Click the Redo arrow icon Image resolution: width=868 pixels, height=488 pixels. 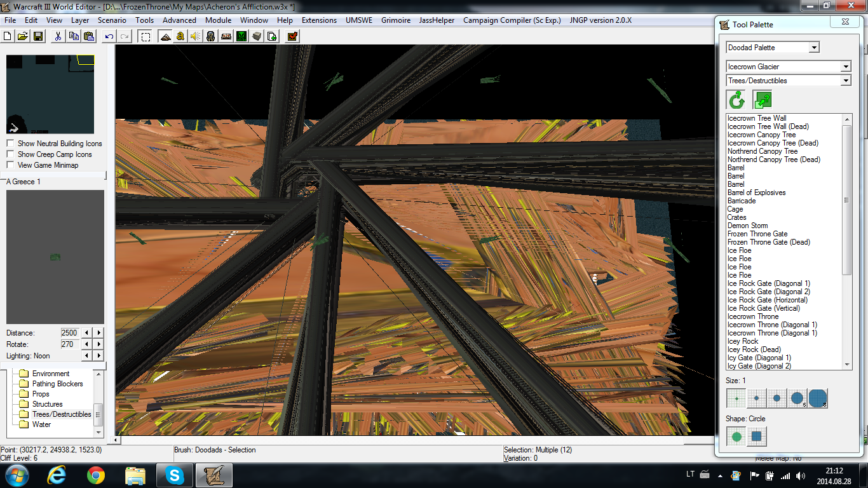[125, 36]
